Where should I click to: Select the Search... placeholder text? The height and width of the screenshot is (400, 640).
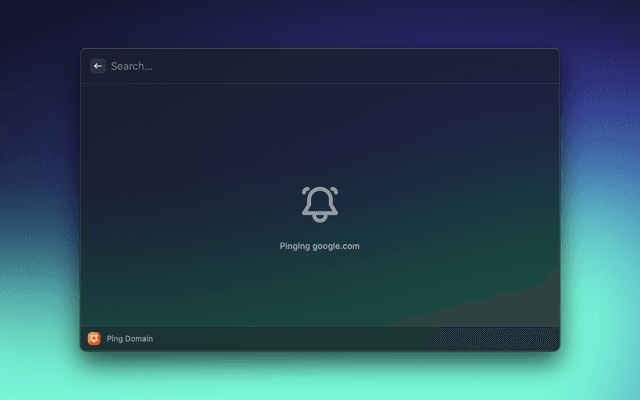click(132, 66)
